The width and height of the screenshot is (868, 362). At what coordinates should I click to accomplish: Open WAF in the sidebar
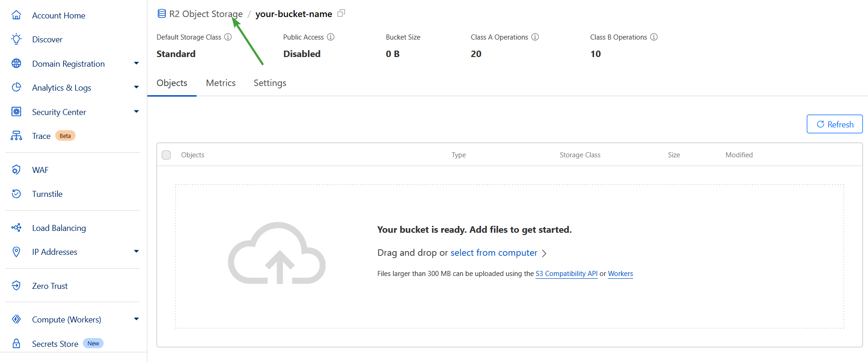click(40, 170)
